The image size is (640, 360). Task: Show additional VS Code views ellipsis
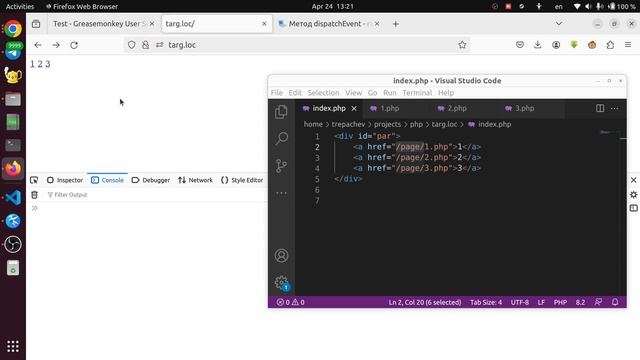[x=281, y=193]
